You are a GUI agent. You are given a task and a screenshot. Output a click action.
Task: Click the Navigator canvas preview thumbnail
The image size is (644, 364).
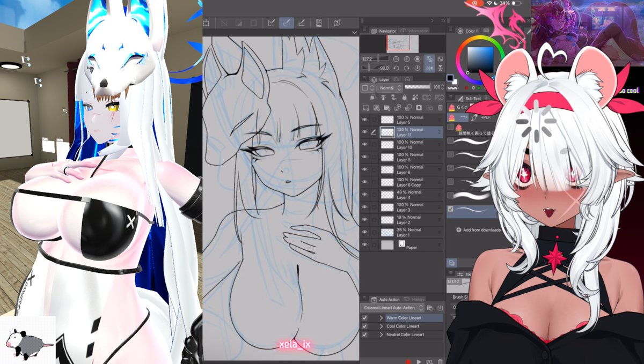tap(402, 43)
